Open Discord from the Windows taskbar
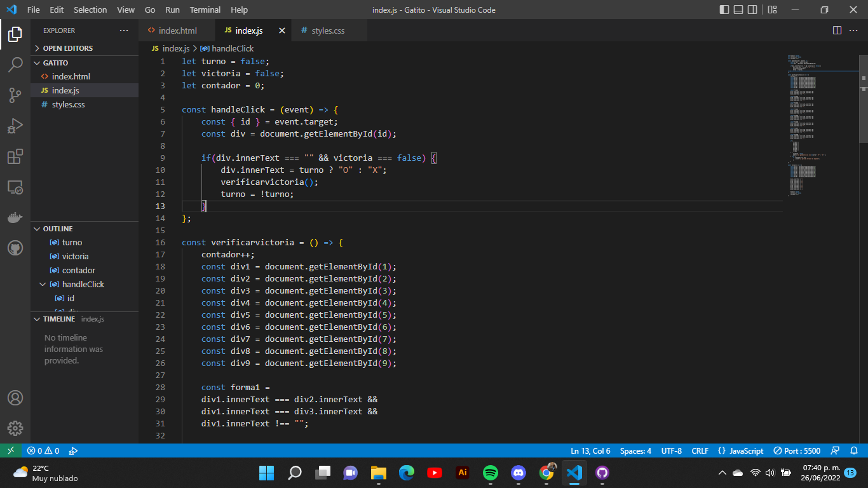868x488 pixels. point(519,473)
